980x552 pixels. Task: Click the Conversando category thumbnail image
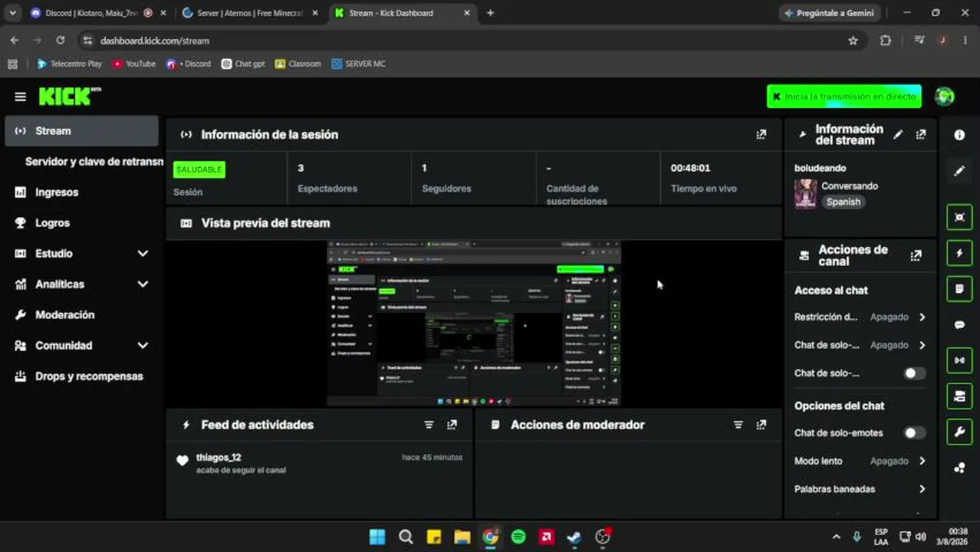(x=805, y=194)
